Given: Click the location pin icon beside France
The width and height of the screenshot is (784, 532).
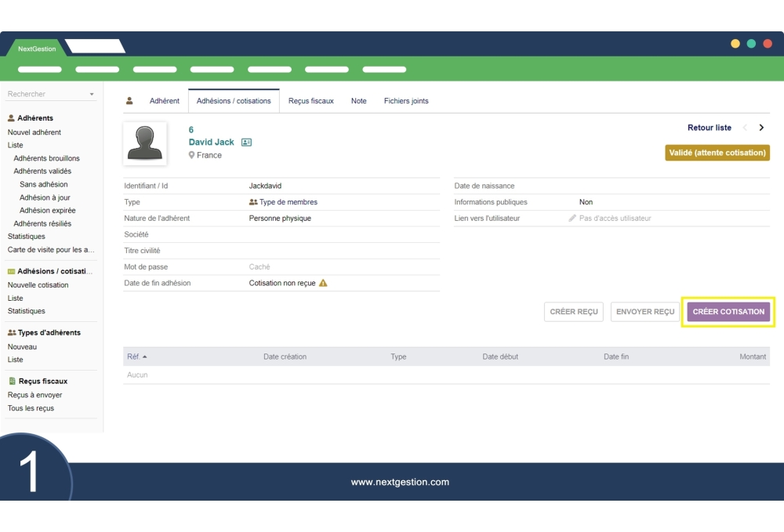Looking at the screenshot, I should coord(191,155).
